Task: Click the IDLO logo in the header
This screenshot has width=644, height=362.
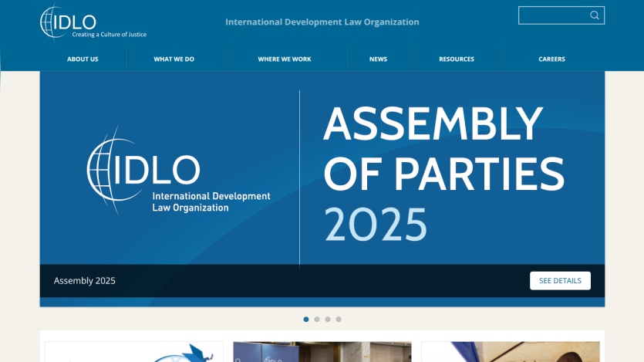Action: point(93,22)
